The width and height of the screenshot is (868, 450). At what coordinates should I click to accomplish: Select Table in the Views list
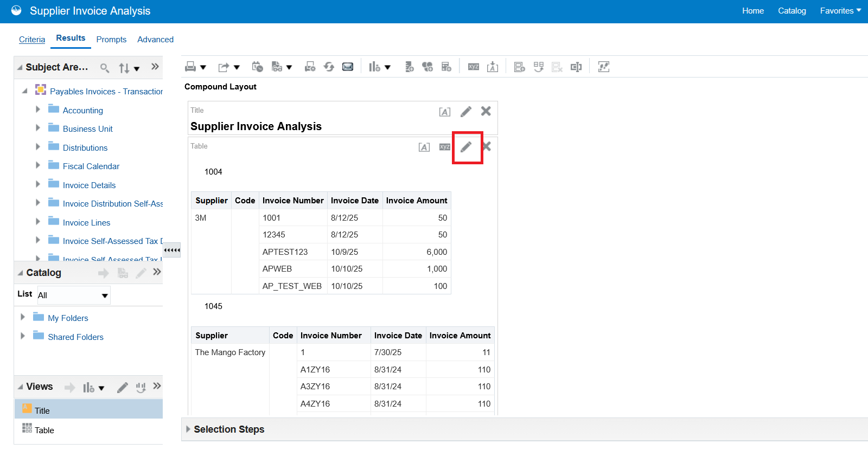click(x=44, y=430)
